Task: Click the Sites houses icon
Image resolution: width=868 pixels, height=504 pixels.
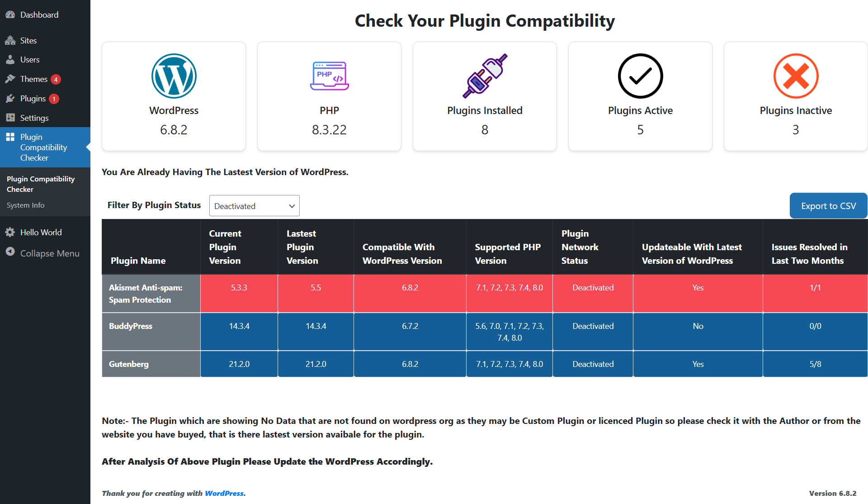Action: coord(10,40)
